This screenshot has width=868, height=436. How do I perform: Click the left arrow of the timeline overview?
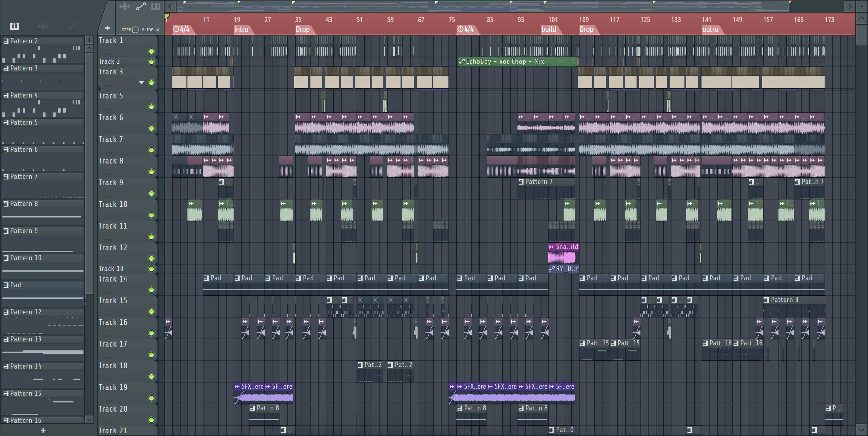tap(170, 6)
